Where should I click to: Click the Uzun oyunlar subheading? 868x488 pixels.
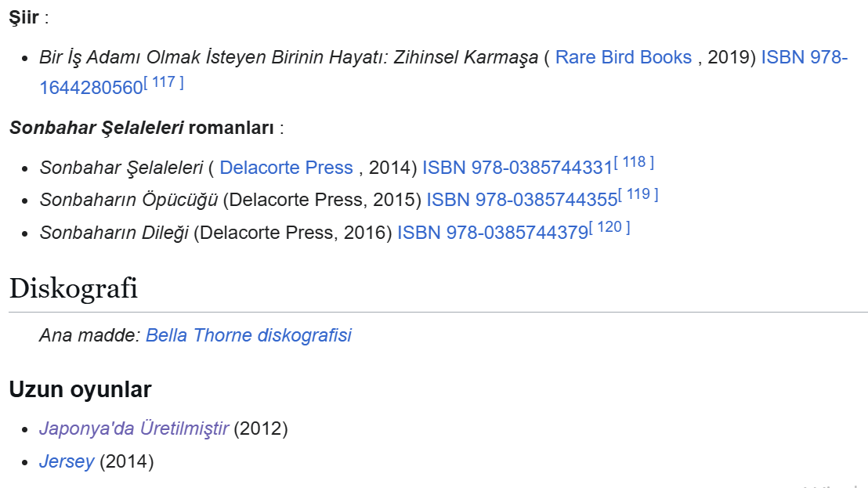coord(80,389)
